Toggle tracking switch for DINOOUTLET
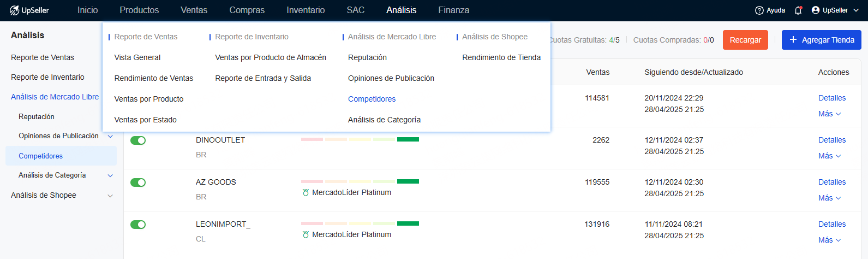Image resolution: width=868 pixels, height=259 pixels. (138, 140)
